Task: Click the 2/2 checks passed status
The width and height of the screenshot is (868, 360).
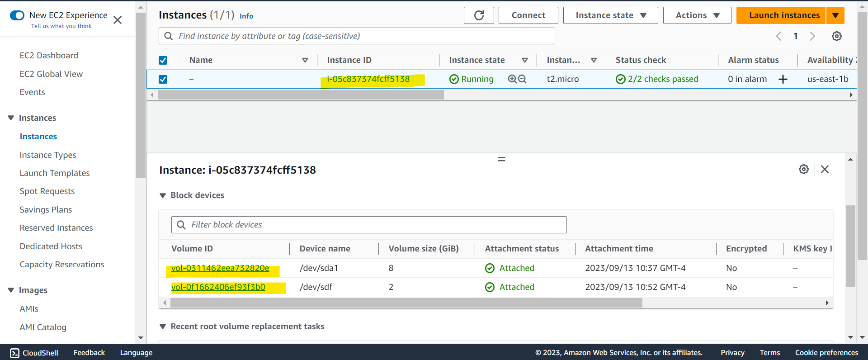Action: pos(663,79)
